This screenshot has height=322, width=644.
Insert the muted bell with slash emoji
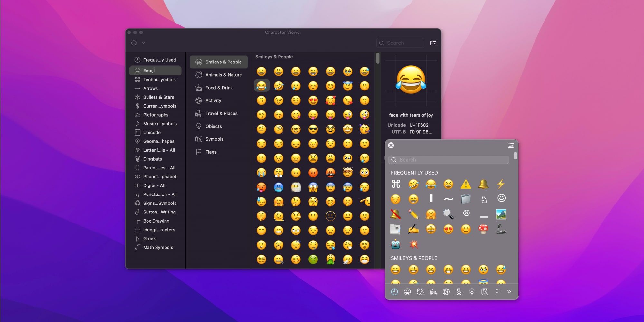[396, 214]
